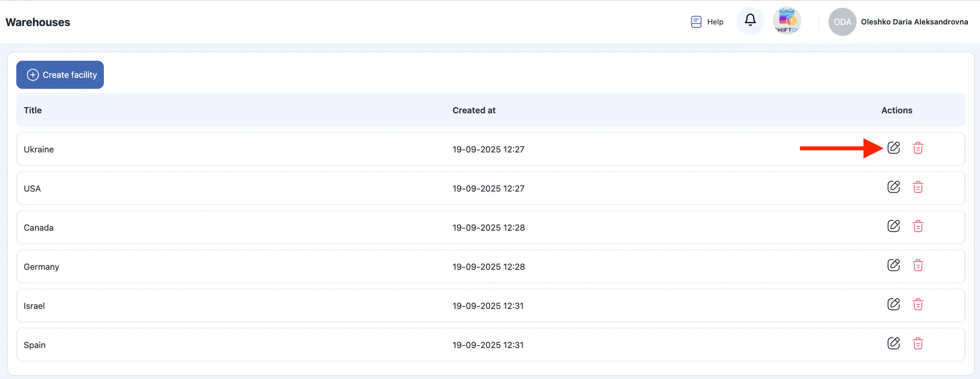This screenshot has width=980, height=379.
Task: Open the ODA user avatar
Action: coord(842,22)
